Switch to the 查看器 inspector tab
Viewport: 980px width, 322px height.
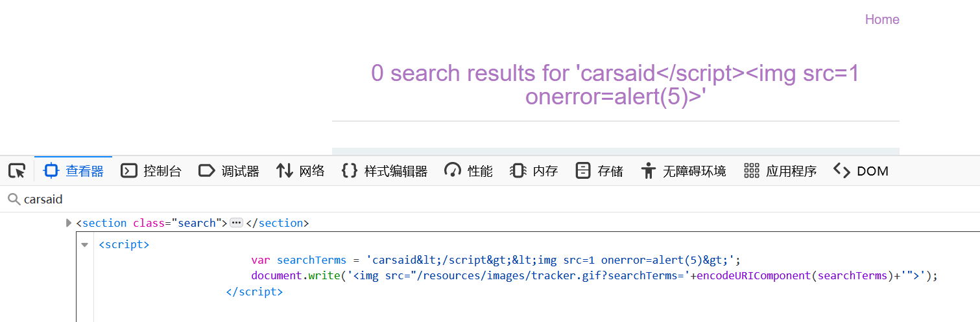pos(73,171)
